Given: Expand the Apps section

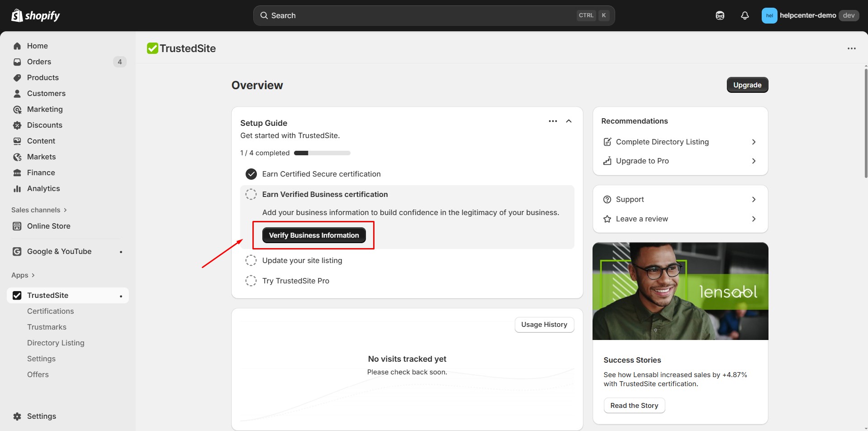Looking at the screenshot, I should click(24, 275).
